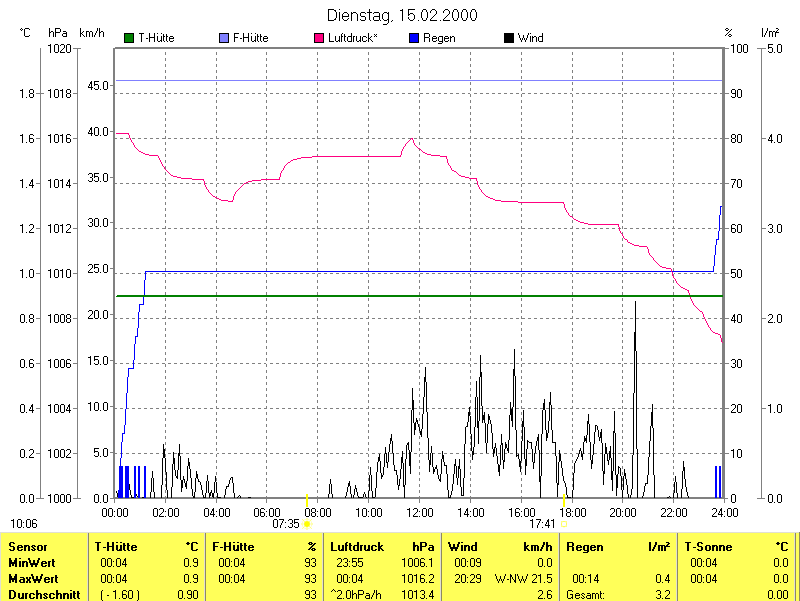Click the 12:00 label on time axis
This screenshot has width=800, height=601.
419,512
